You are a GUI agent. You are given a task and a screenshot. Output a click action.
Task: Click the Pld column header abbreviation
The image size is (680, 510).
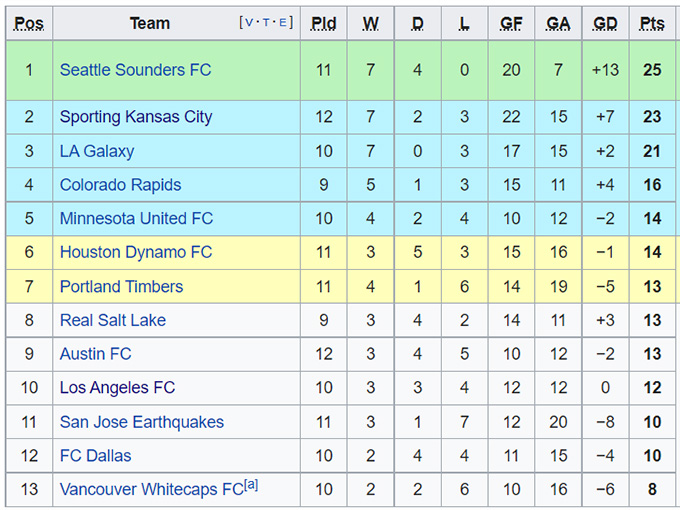(x=323, y=23)
